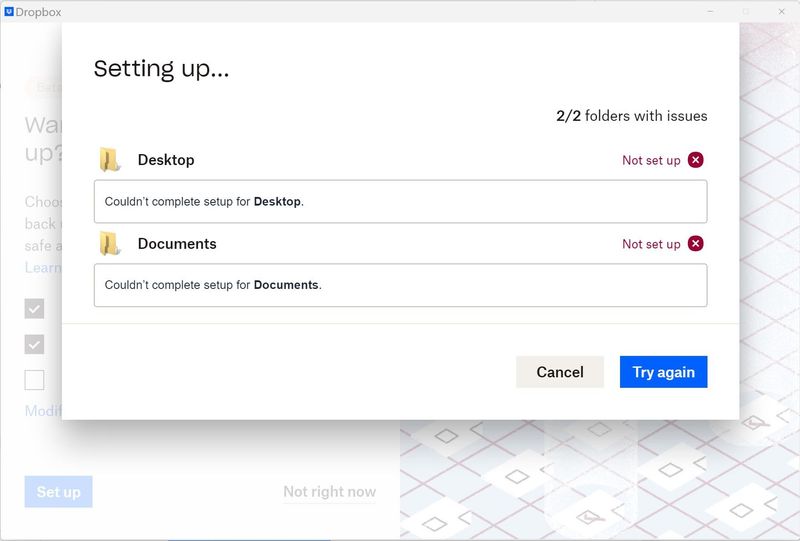Click the red error icon for Desktop
Screen dimensions: 800x541
pyautogui.click(x=696, y=160)
